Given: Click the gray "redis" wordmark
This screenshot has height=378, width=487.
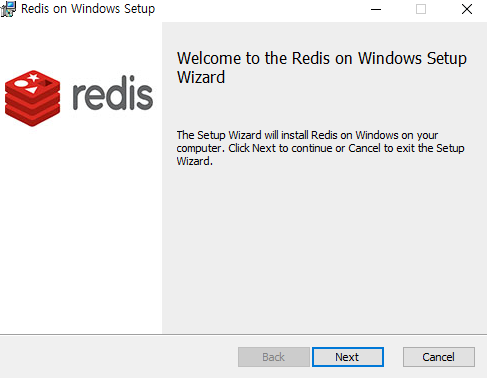Looking at the screenshot, I should [x=113, y=93].
